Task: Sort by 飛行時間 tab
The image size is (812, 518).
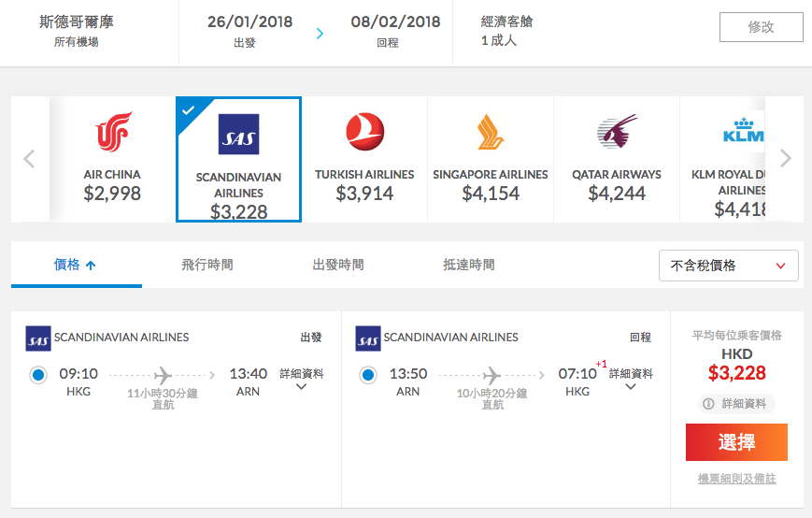Action: [207, 266]
